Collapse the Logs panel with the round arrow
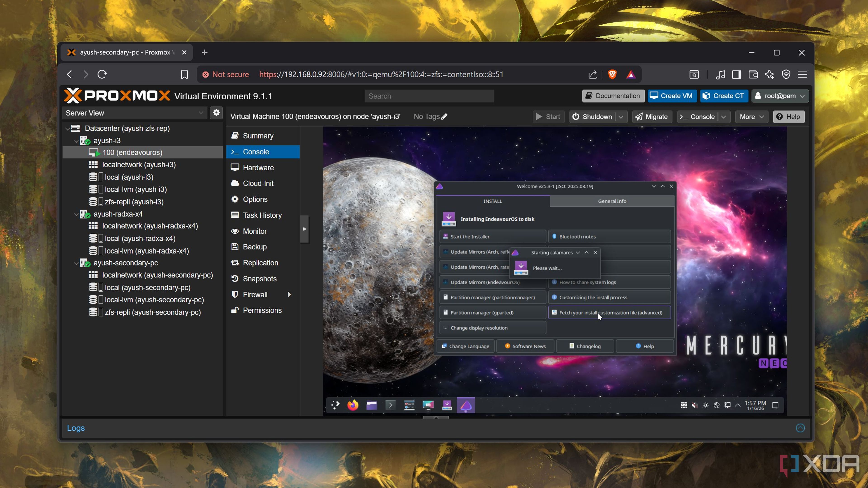 800,428
